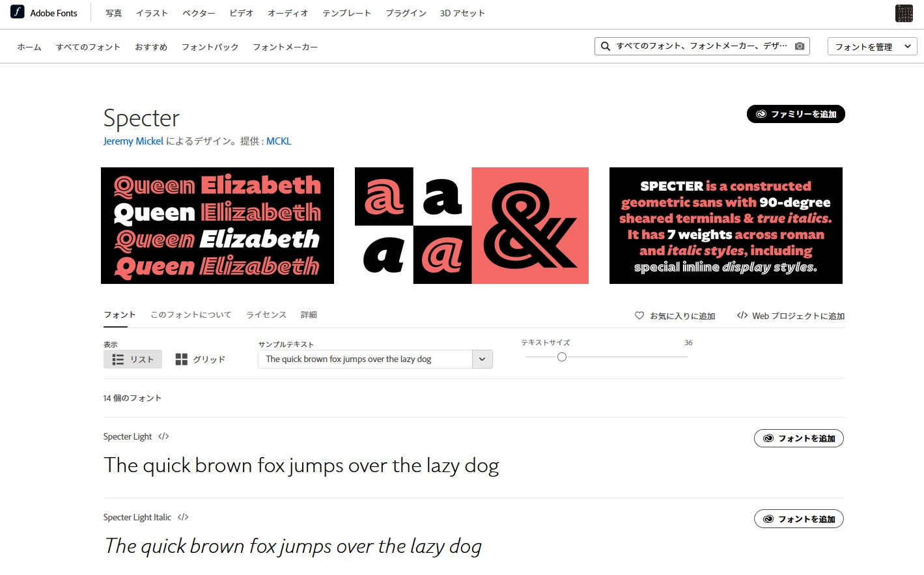Click the embed code icon beside Specter Light
Screen dimensions: 924x575
click(163, 436)
